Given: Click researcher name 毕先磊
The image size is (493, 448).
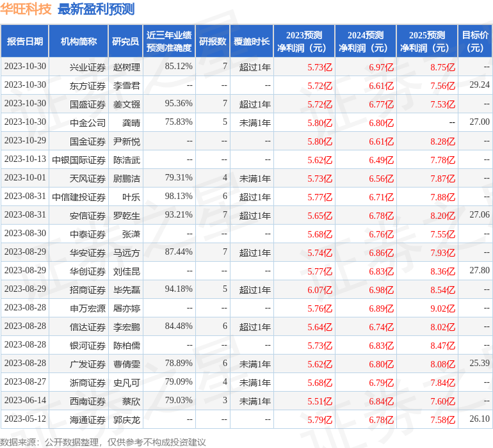Looking at the screenshot, I should click(x=126, y=290).
